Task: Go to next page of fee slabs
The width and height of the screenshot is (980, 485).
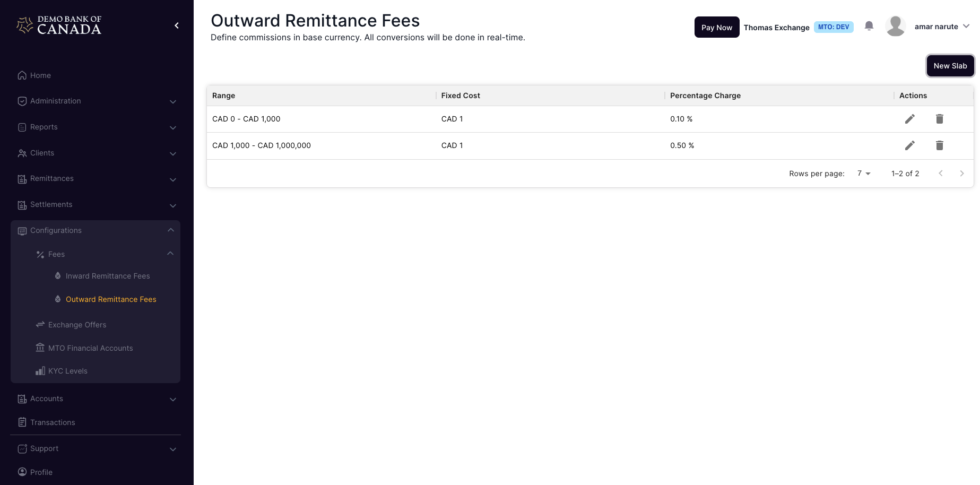Action: point(961,174)
